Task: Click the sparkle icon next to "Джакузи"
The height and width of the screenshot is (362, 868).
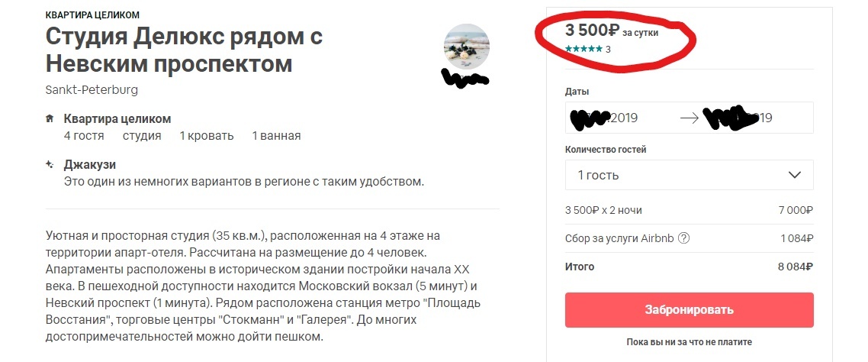Action: tap(50, 164)
